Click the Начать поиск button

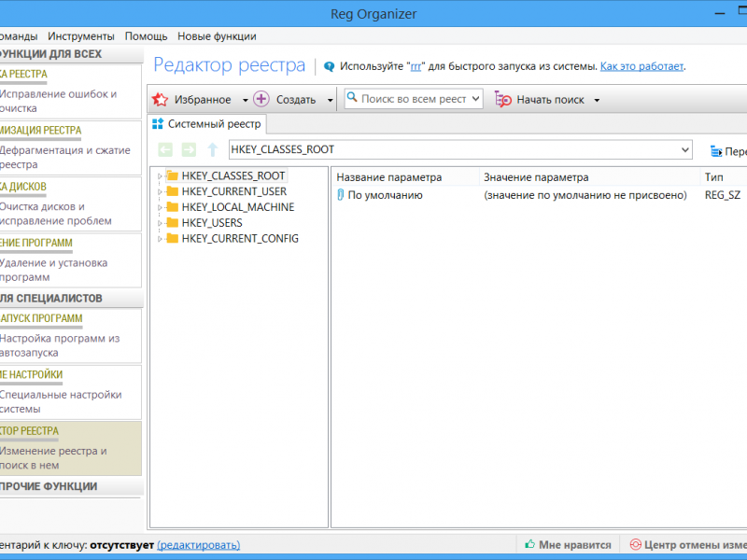coord(542,100)
